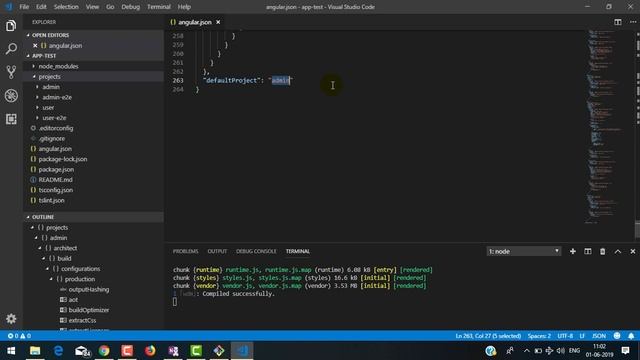Open the Go menu
This screenshot has width=640, height=360.
[x=110, y=7]
